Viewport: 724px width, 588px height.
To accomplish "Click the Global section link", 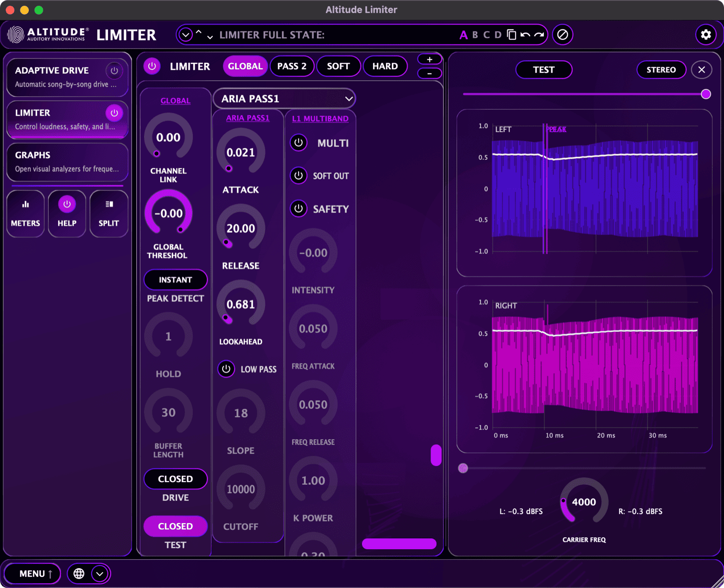I will [175, 101].
